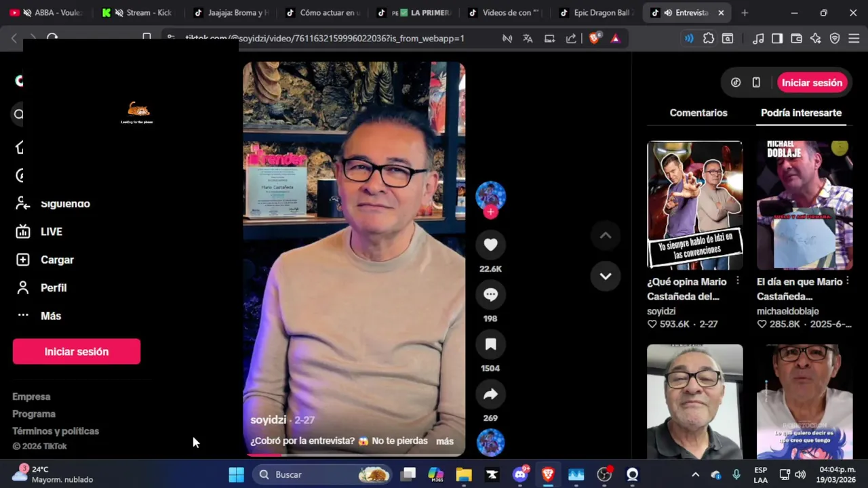Follow soyidzi via the red plus badge

click(x=490, y=211)
